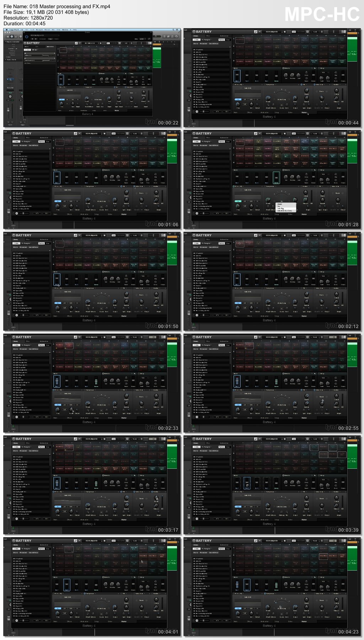
Task: Select L band button in 00:00:44 EQ
Action: pos(237,100)
